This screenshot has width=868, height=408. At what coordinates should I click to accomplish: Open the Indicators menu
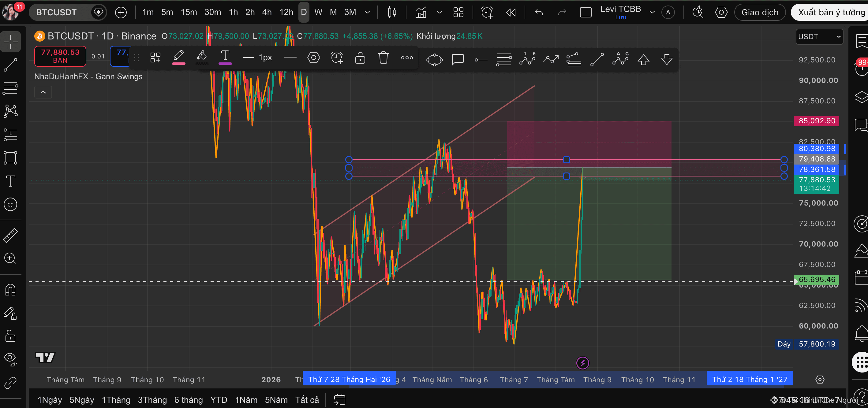pyautogui.click(x=421, y=13)
